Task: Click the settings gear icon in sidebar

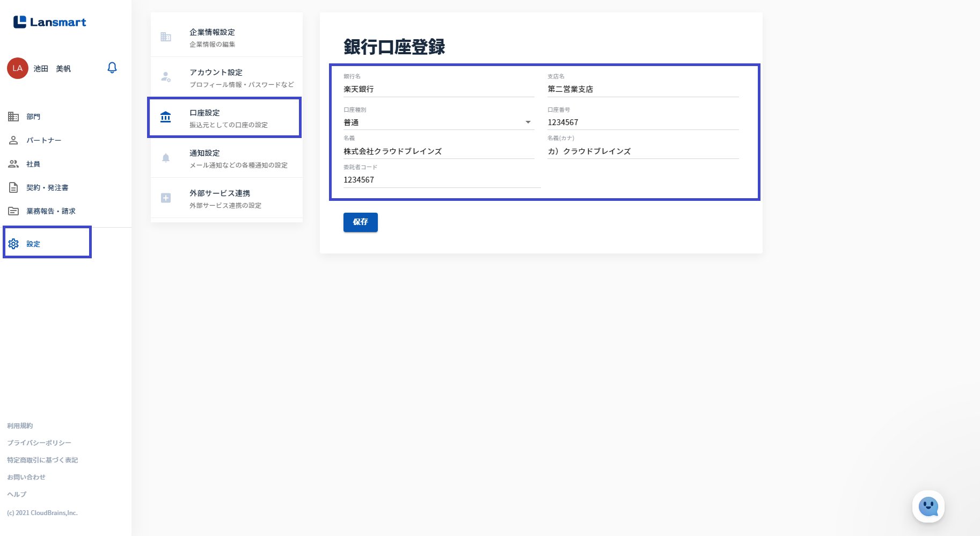Action: (x=13, y=244)
